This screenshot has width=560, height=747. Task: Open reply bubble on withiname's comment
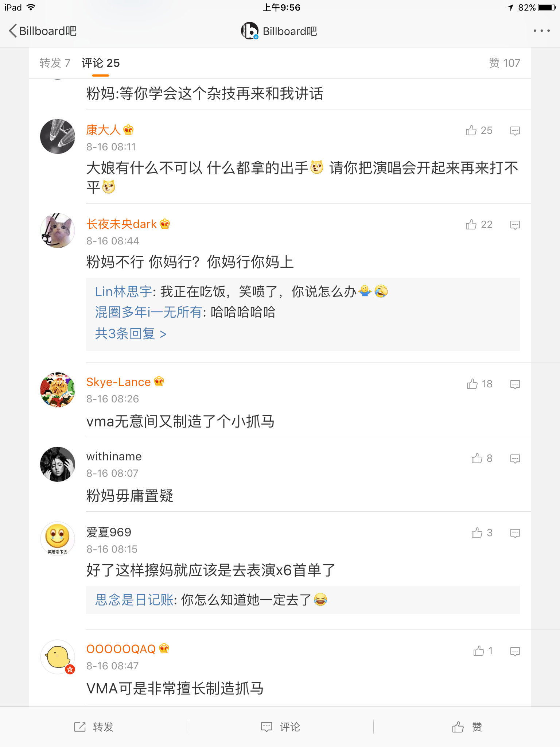pyautogui.click(x=515, y=458)
